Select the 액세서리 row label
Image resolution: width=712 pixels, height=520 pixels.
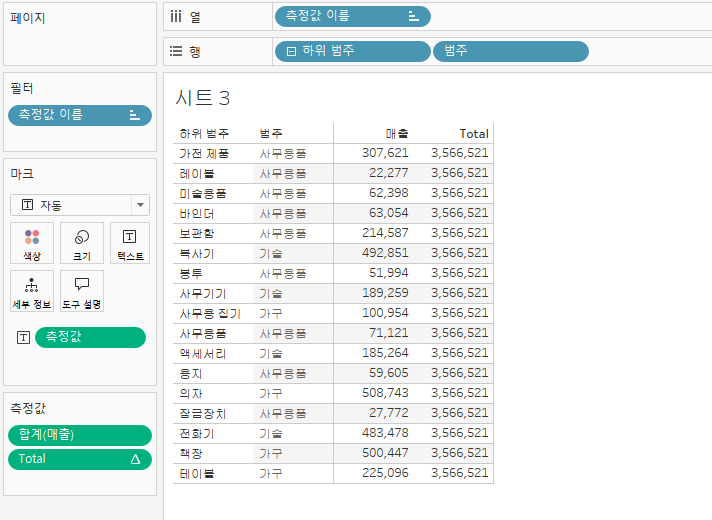(203, 353)
